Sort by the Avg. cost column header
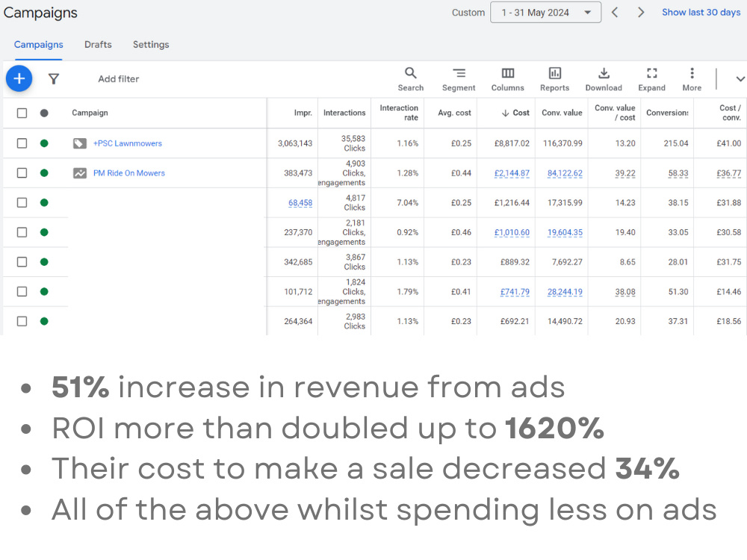 click(x=454, y=113)
